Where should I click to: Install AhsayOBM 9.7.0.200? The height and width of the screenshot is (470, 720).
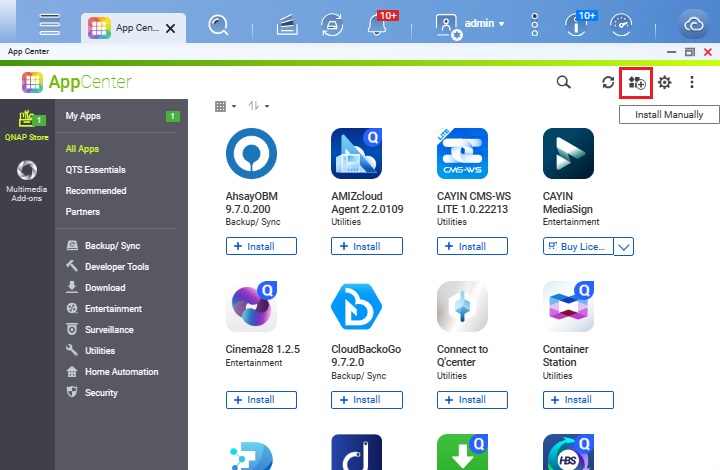261,246
